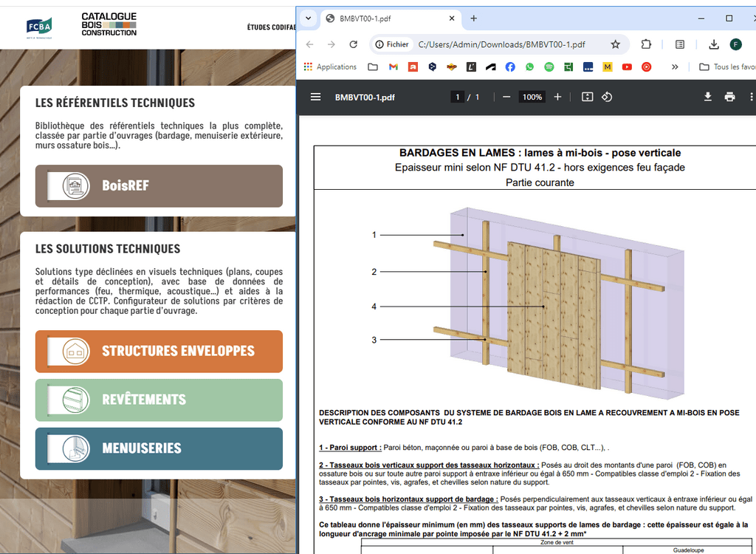The width and height of the screenshot is (756, 554).
Task: Select the 'LES SOLUTIONS TECHNIQUES' heading
Action: click(x=108, y=248)
